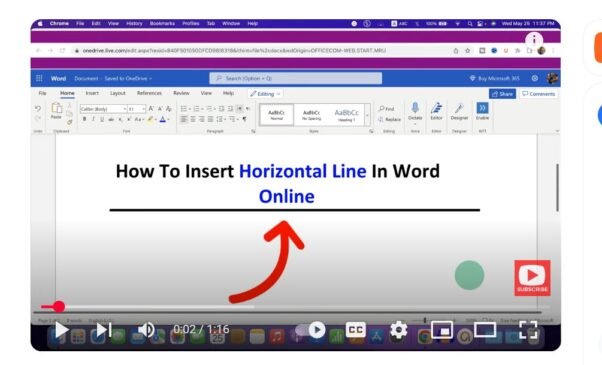This screenshot has height=365, width=602.
Task: Click the Chrome address bar URL
Action: pyautogui.click(x=234, y=51)
